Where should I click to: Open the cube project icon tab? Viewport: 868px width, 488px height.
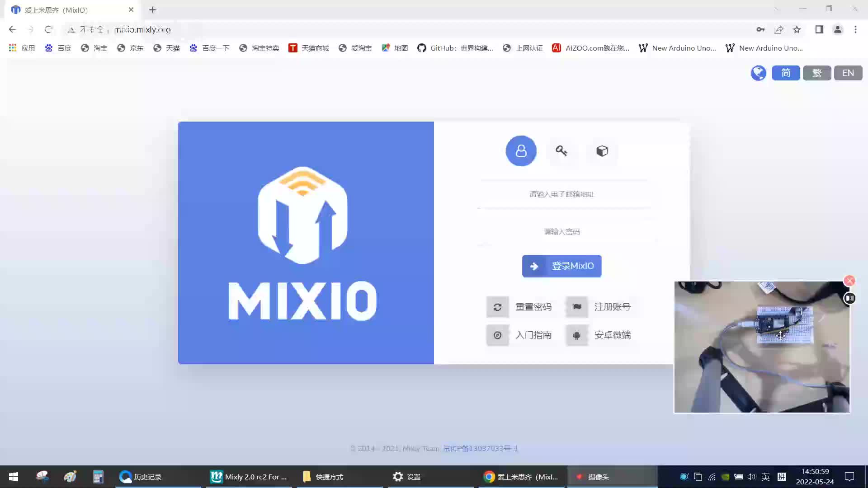point(602,151)
